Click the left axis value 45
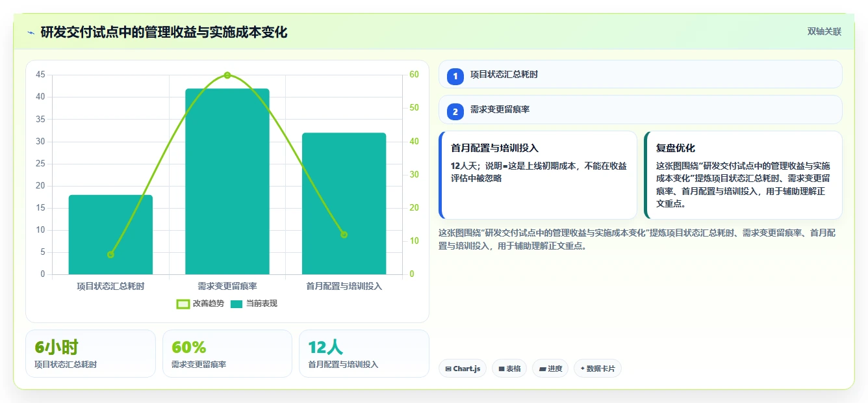The height and width of the screenshot is (403, 868). tap(40, 75)
